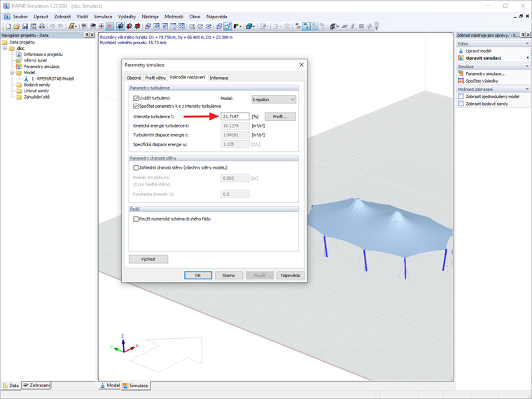Click Parametry simulace… icon in right panel
Viewport: 532px width, 399px height.
[461, 73]
